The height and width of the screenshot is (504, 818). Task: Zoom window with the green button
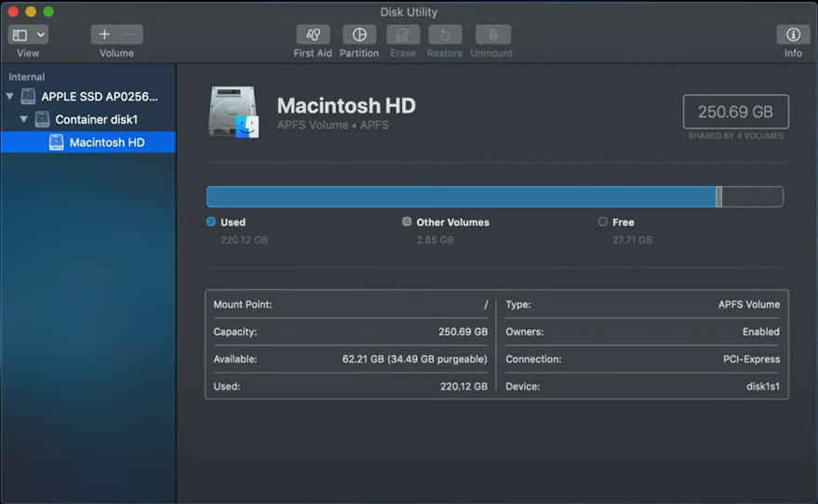(48, 11)
